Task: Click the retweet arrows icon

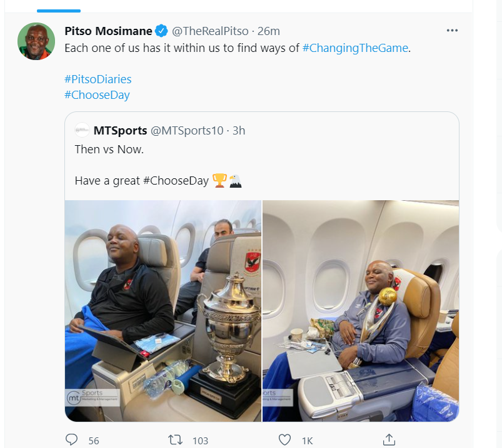Action: 176,440
